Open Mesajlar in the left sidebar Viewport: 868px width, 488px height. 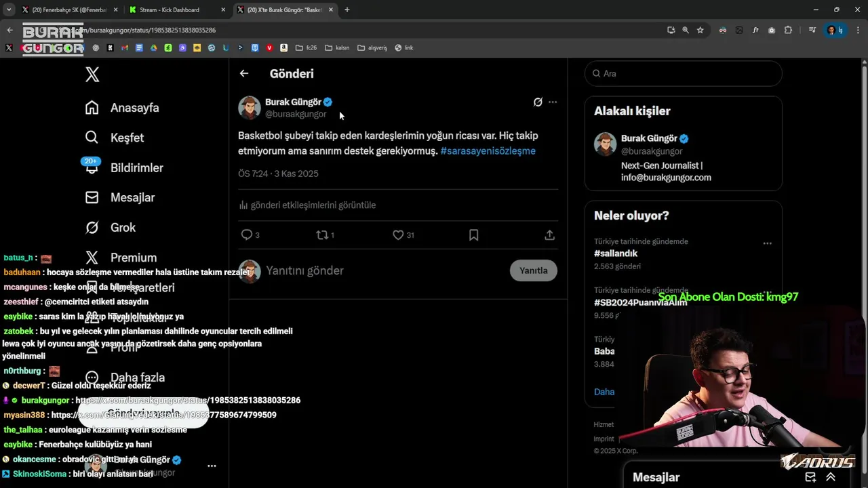pyautogui.click(x=120, y=197)
